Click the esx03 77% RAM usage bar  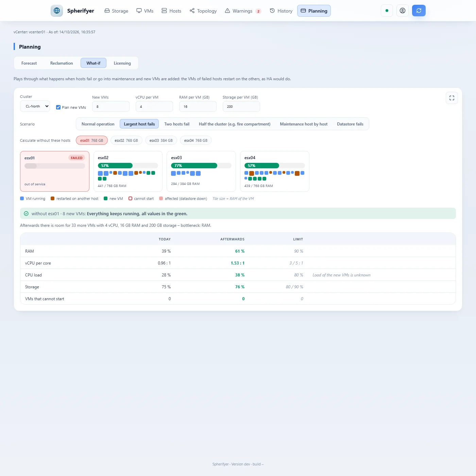[x=201, y=166]
